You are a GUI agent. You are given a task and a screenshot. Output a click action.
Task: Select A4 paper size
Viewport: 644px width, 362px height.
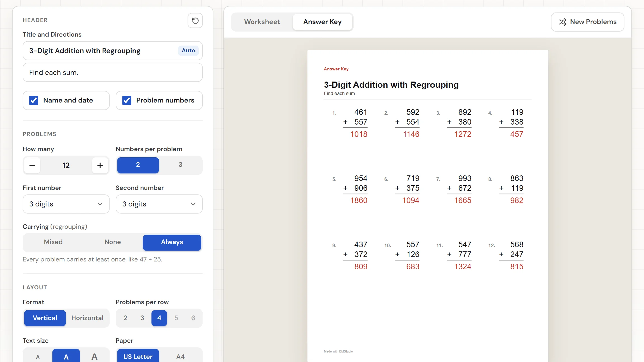180,357
